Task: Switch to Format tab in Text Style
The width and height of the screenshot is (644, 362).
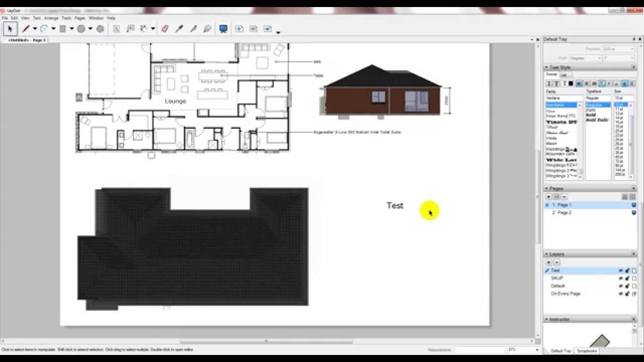Action: point(552,74)
